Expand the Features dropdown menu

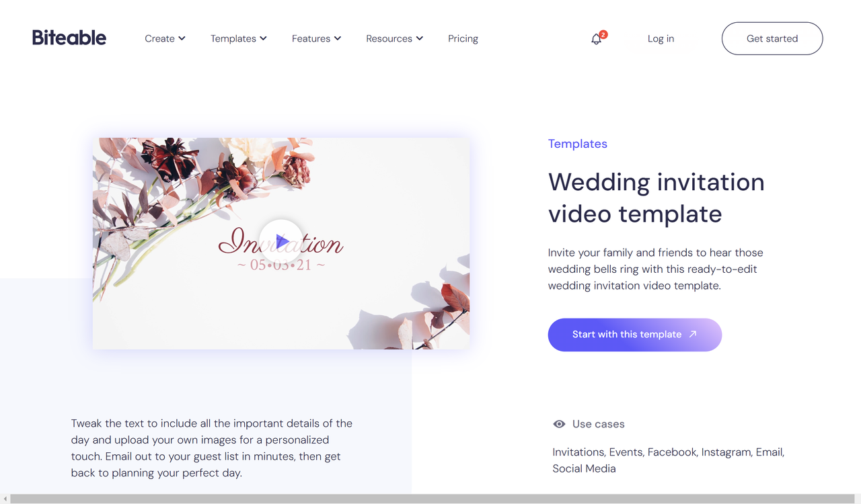315,38
